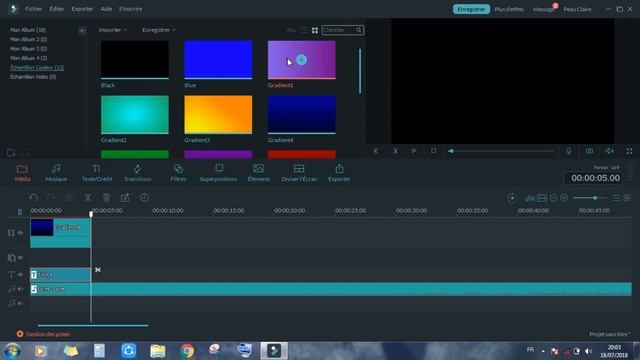Mute the first music track
The image size is (640, 360).
pyautogui.click(x=20, y=289)
